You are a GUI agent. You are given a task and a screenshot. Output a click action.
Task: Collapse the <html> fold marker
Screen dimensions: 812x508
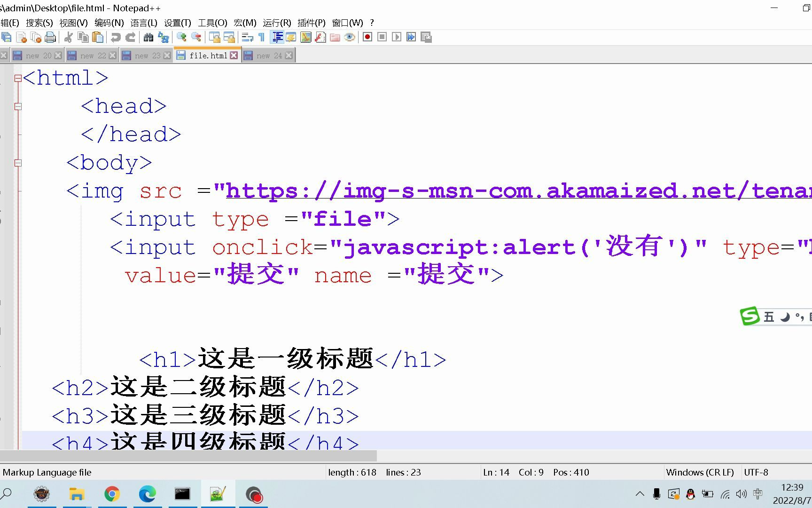(x=18, y=78)
